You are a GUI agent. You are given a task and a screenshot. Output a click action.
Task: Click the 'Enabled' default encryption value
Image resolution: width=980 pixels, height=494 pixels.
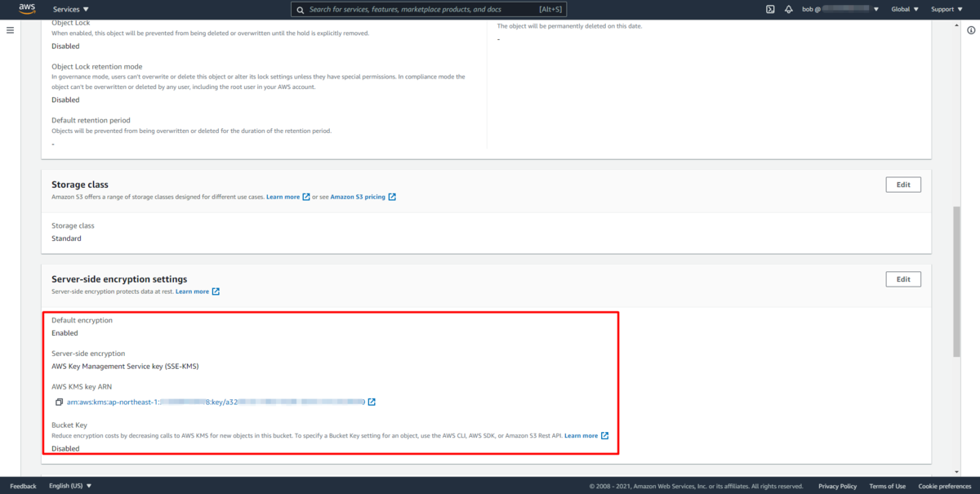(x=65, y=333)
